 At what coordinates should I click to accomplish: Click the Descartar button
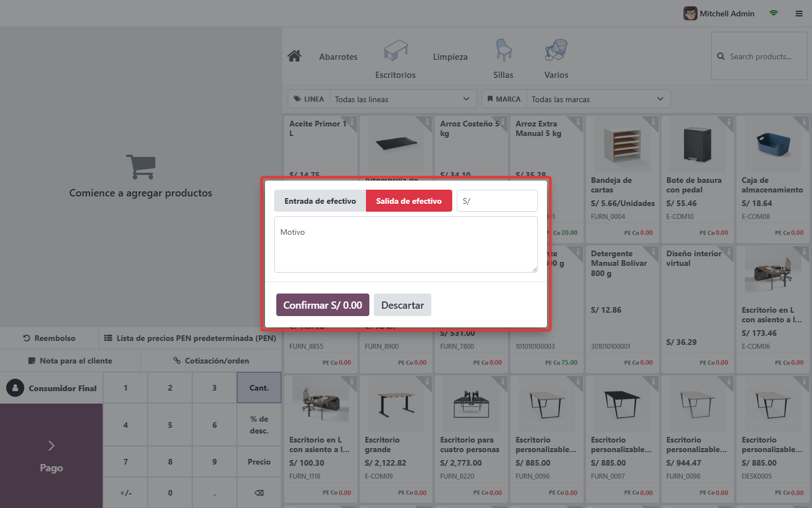pyautogui.click(x=403, y=305)
